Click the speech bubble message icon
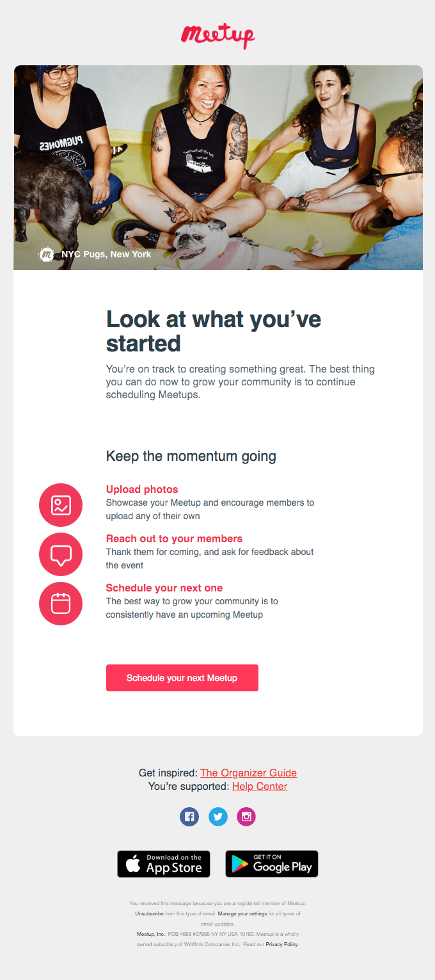Screen dimensions: 435x980 (x=61, y=554)
